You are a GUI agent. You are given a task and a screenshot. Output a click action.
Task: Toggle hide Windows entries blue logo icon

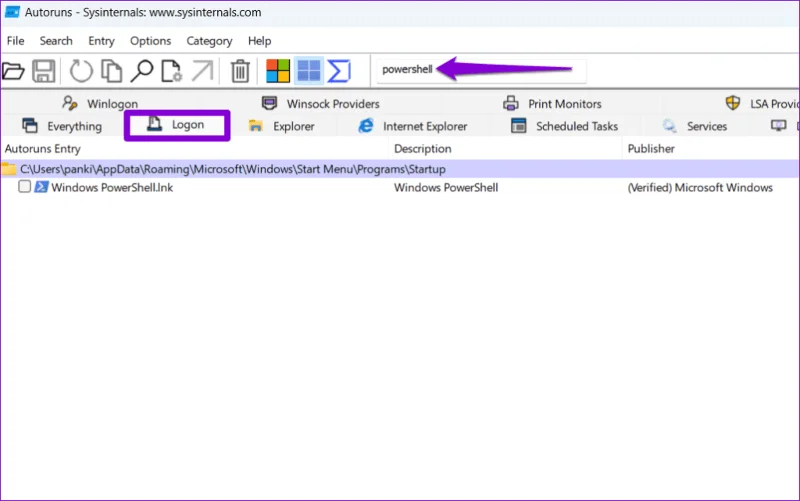click(x=309, y=71)
